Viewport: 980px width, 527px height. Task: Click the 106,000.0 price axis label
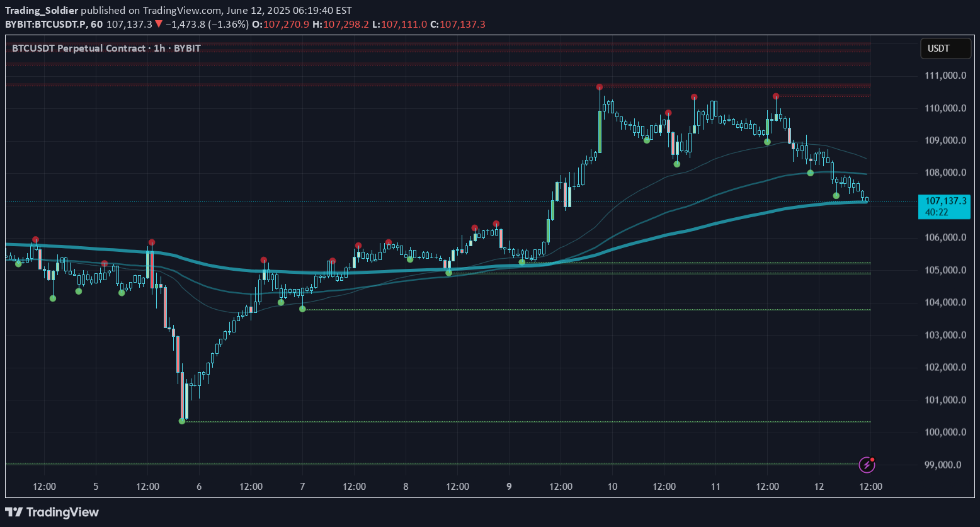pyautogui.click(x=946, y=237)
